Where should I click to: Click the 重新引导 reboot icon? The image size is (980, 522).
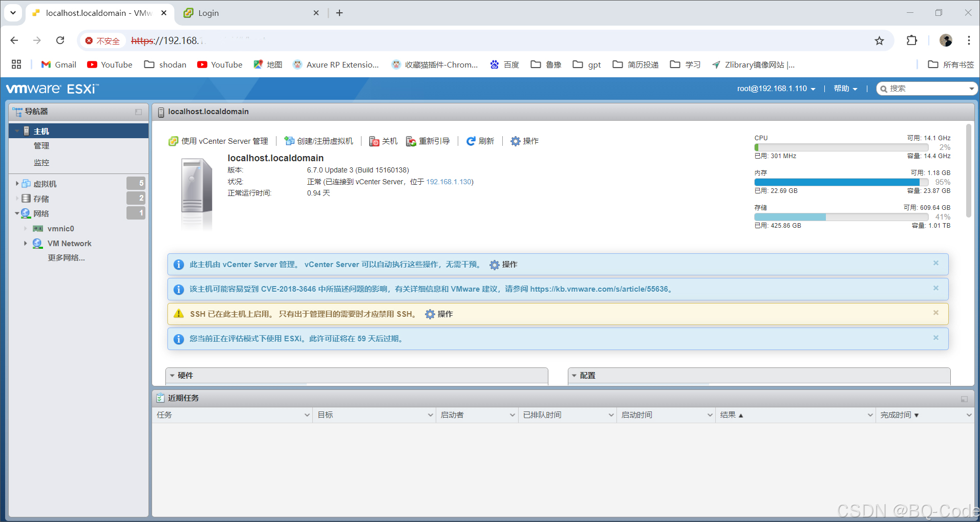coord(411,141)
